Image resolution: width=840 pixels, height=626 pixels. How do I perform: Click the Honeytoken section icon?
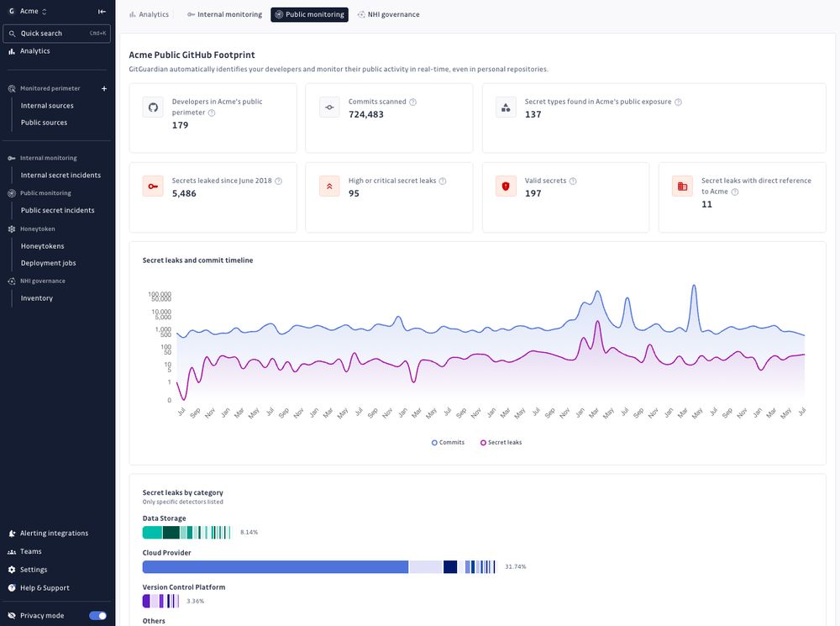point(12,229)
